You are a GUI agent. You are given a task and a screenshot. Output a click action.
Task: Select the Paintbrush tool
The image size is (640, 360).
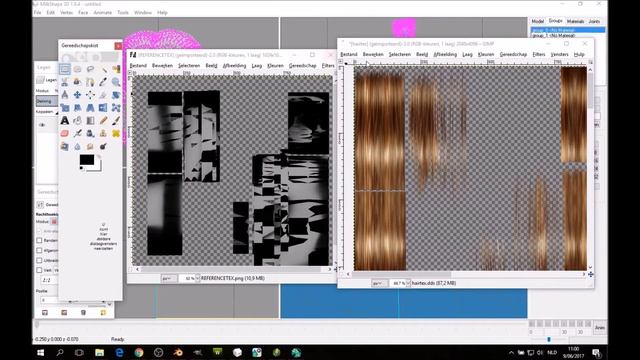click(x=116, y=120)
